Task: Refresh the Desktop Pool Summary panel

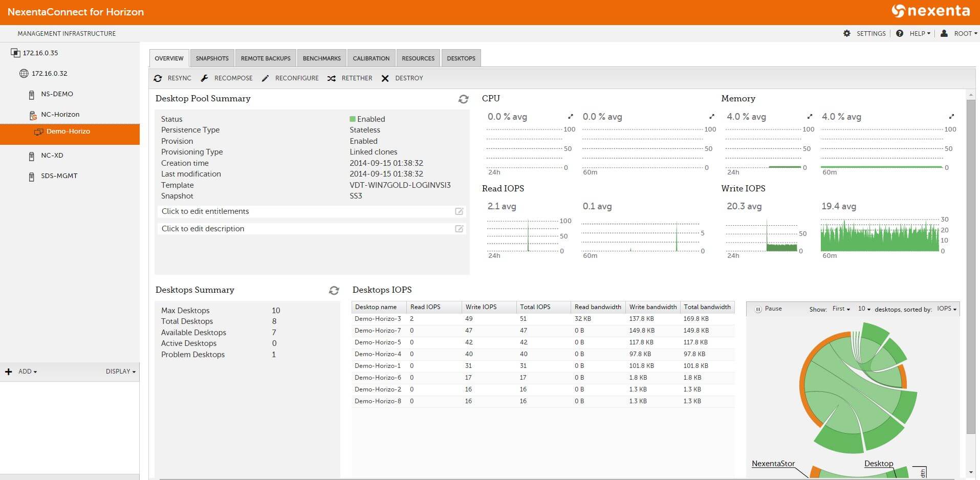Action: pyautogui.click(x=463, y=99)
